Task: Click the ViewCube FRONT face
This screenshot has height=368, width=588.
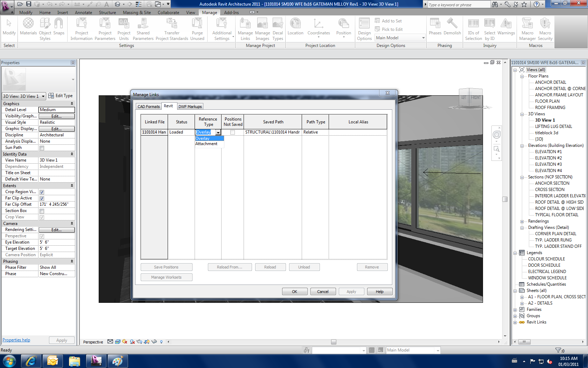Action: point(476,97)
